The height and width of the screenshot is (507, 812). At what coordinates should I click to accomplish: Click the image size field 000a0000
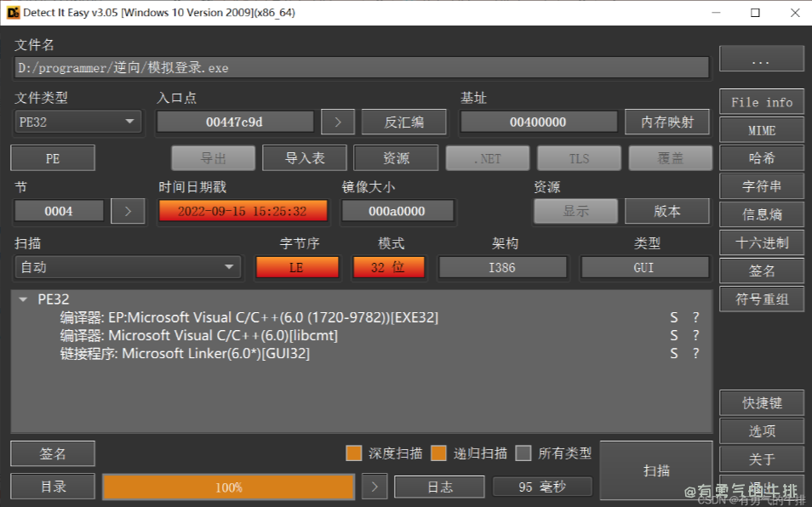pos(397,211)
